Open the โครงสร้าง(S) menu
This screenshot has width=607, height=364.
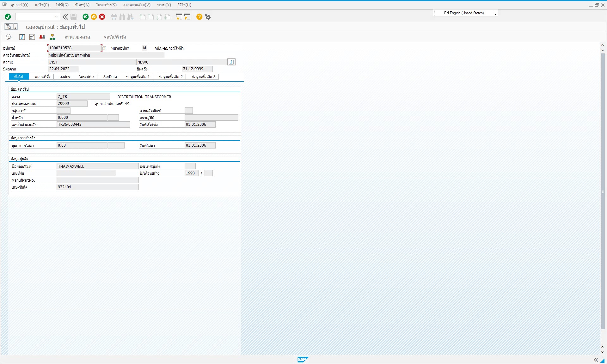coord(106,5)
